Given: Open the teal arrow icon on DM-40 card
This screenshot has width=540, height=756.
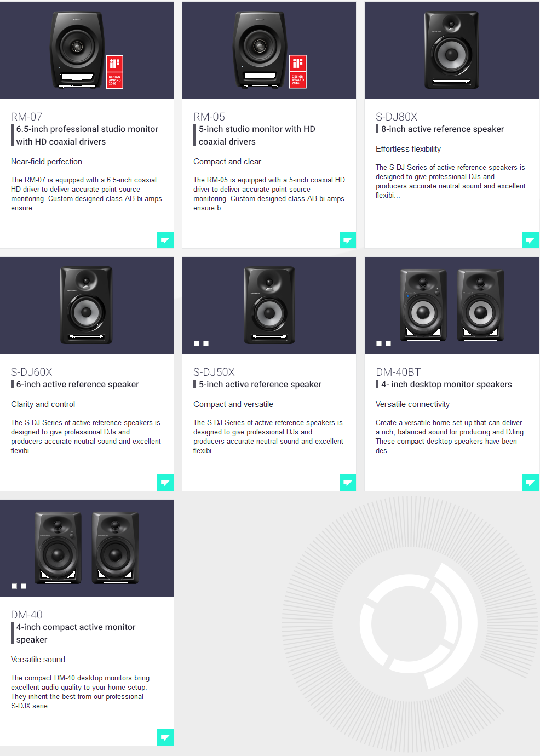Looking at the screenshot, I should (x=165, y=737).
